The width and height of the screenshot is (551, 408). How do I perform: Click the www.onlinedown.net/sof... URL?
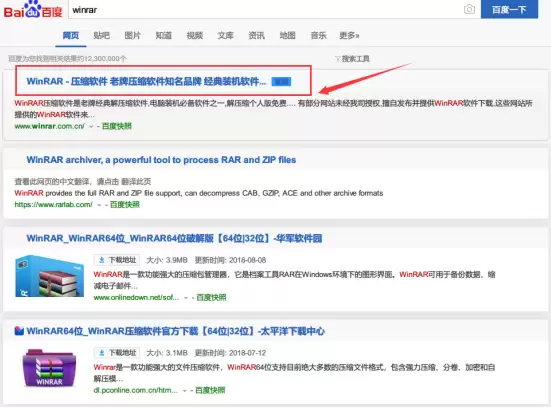pos(136,298)
